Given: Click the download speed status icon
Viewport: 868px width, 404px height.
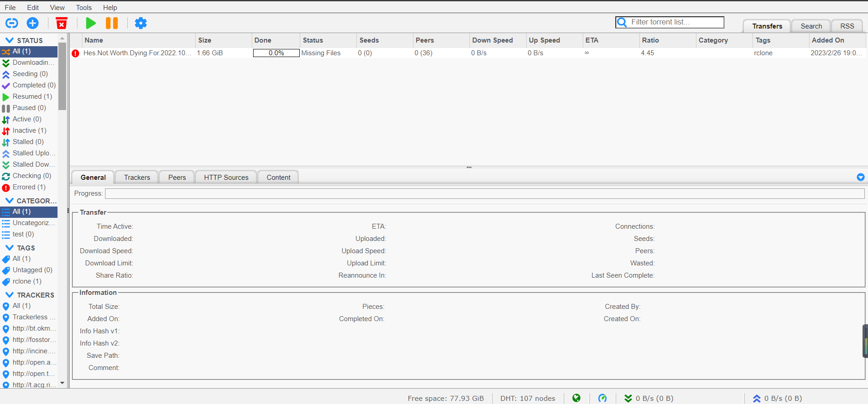Looking at the screenshot, I should 628,398.
